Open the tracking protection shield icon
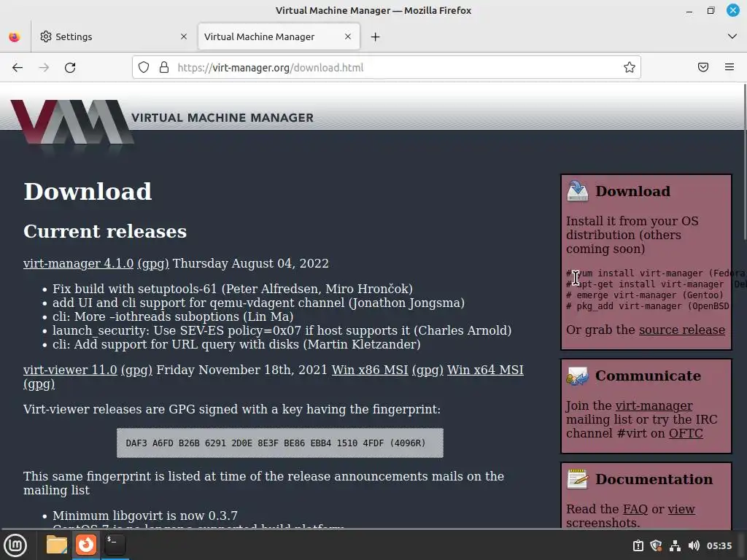747x560 pixels. [x=144, y=68]
